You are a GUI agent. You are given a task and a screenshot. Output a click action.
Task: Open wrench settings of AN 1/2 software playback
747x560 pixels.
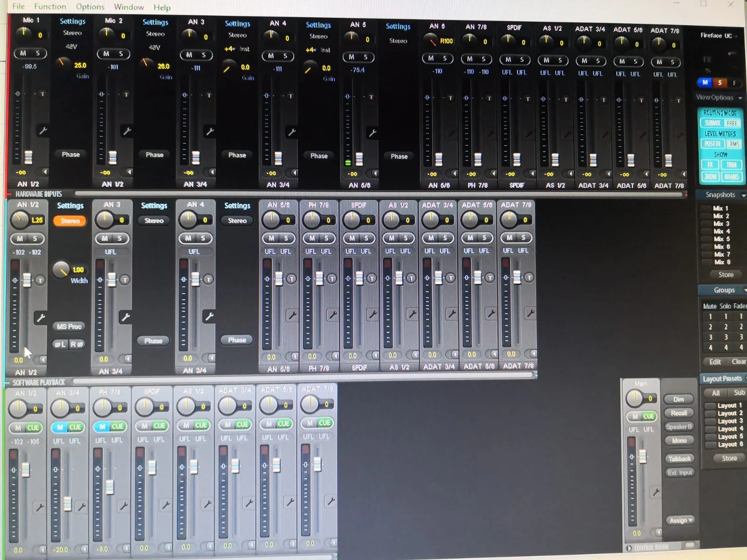pos(40,507)
